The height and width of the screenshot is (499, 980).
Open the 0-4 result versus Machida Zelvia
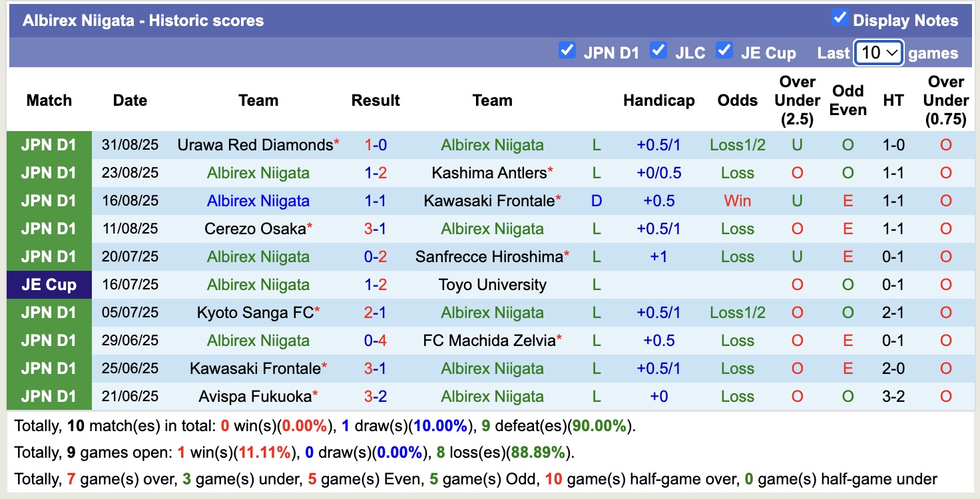coord(375,341)
